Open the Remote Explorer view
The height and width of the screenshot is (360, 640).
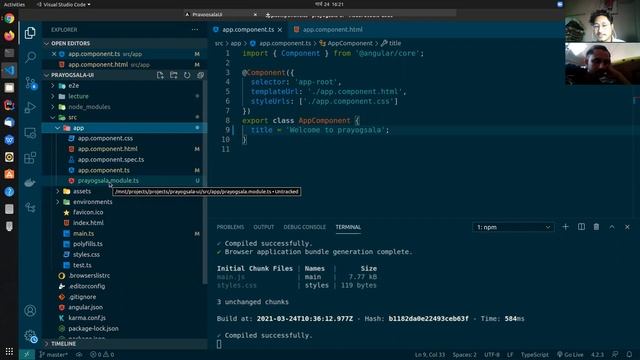(x=30, y=133)
